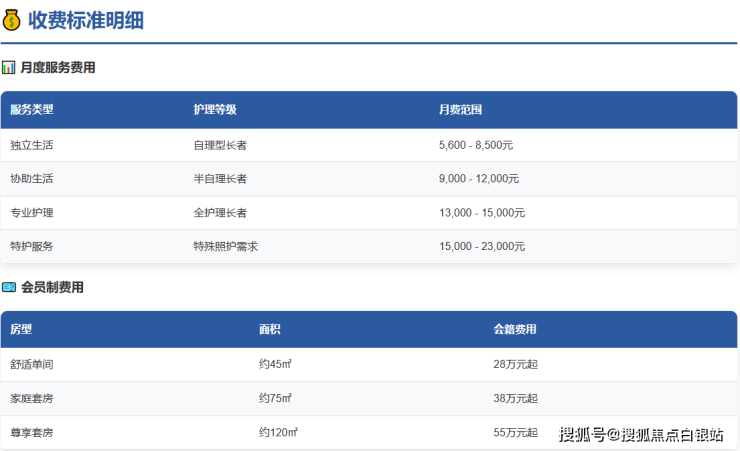Click the 服务类型 column header

(32, 109)
